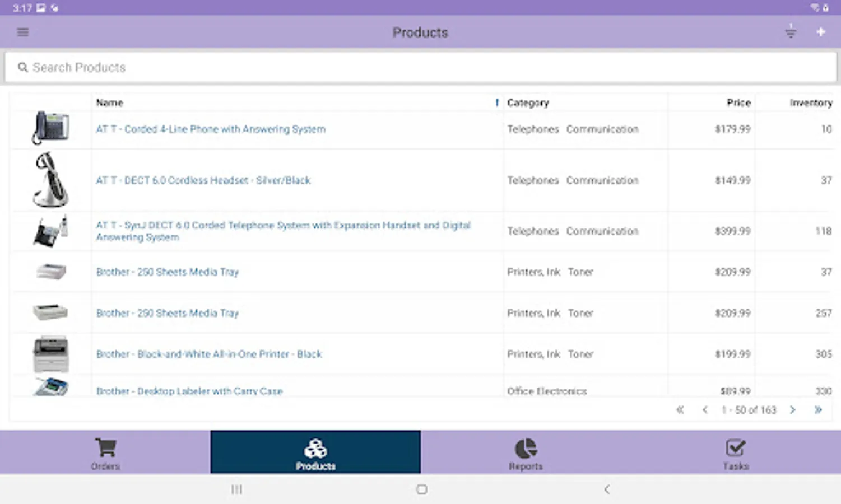Click the 1 - 50 of 163 page indicator
The image size is (841, 504).
(x=749, y=410)
